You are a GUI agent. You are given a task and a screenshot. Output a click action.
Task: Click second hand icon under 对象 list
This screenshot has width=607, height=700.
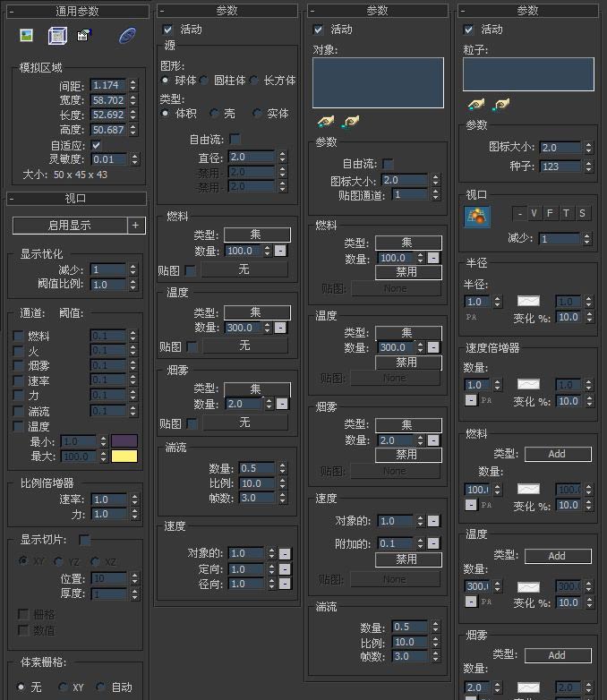tap(351, 122)
